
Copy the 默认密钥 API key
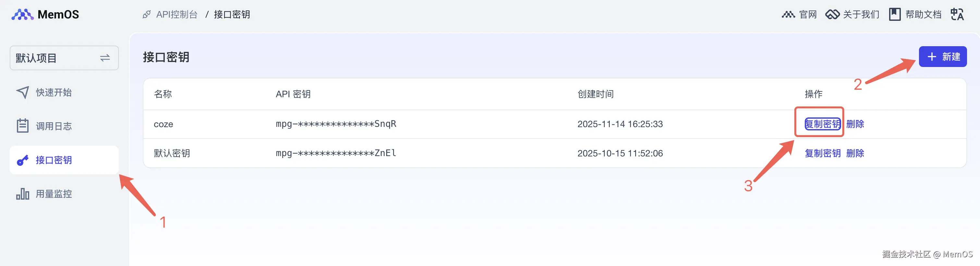823,153
